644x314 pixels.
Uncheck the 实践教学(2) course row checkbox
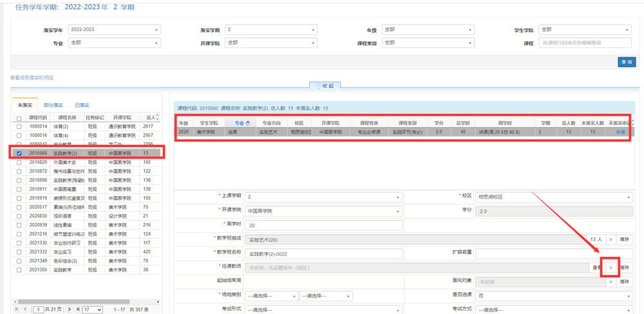point(19,153)
